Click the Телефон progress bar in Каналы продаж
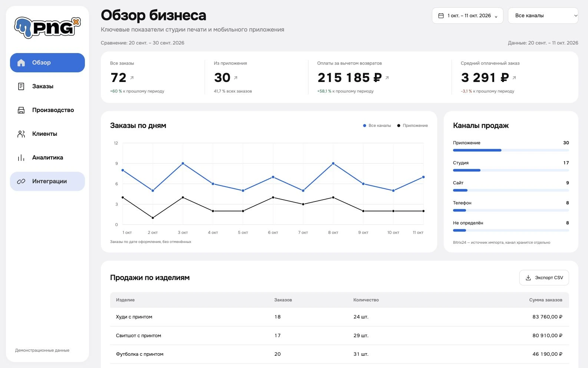The height and width of the screenshot is (368, 588). click(511, 210)
